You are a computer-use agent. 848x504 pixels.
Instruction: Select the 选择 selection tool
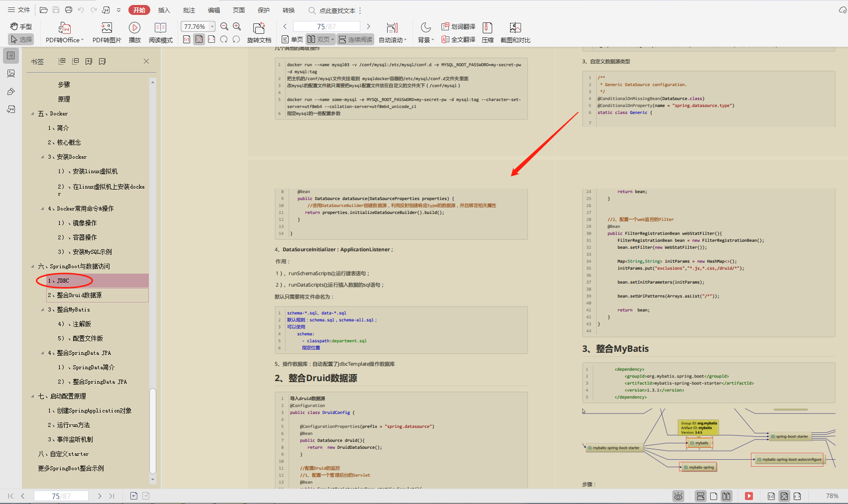pos(21,39)
